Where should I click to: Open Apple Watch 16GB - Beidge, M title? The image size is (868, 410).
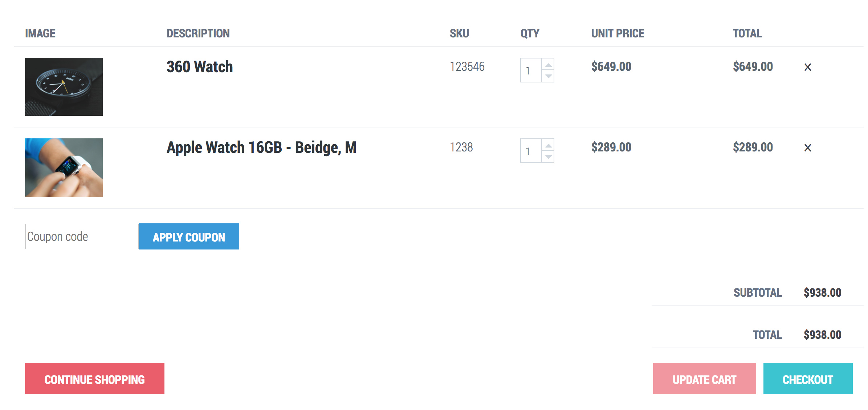click(x=261, y=147)
